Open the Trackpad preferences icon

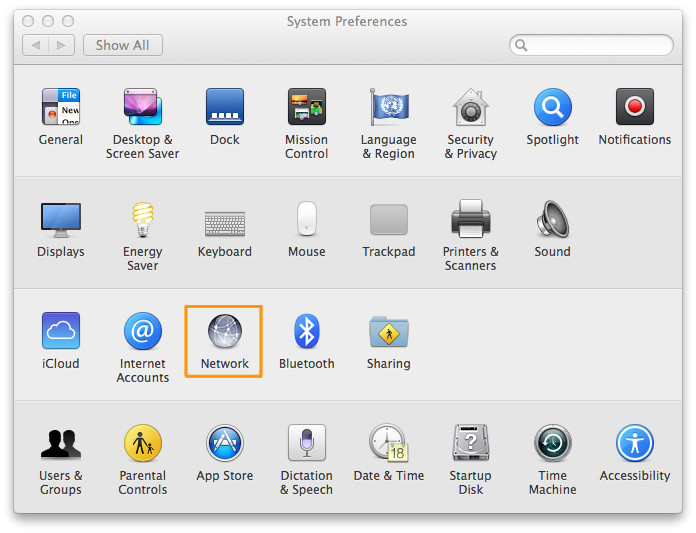[x=389, y=219]
